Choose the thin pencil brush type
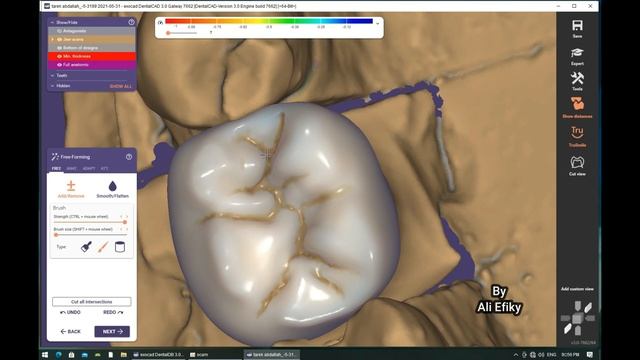640x360 pixels. point(103,247)
